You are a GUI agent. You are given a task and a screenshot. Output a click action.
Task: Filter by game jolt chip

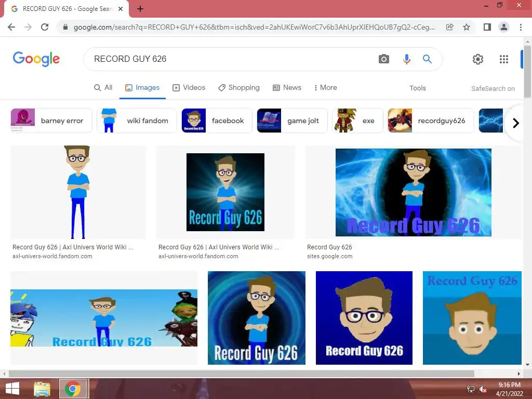click(292, 121)
